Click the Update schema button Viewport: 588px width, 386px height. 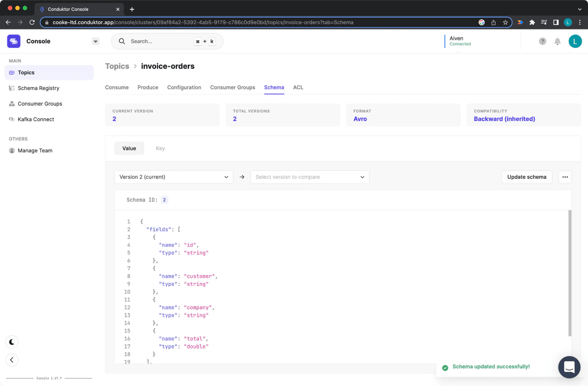click(x=526, y=177)
